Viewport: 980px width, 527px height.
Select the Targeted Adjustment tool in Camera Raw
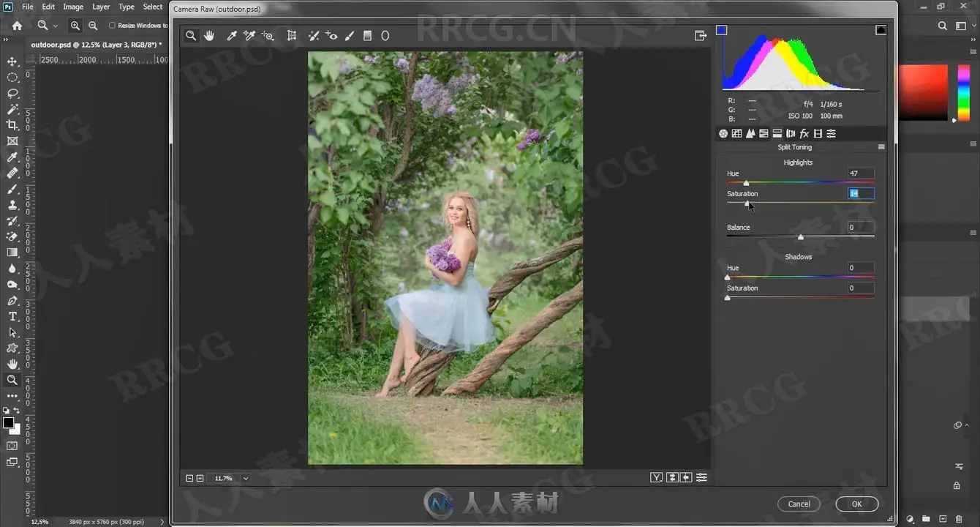click(x=268, y=35)
